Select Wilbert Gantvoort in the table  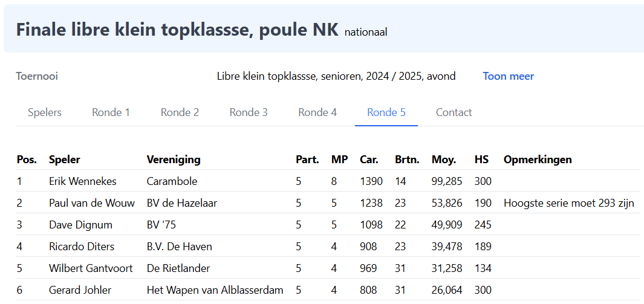[87, 268]
